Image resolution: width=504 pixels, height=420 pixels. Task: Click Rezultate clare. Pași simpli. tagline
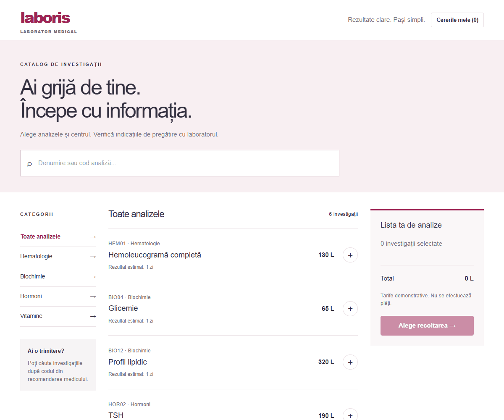(386, 20)
